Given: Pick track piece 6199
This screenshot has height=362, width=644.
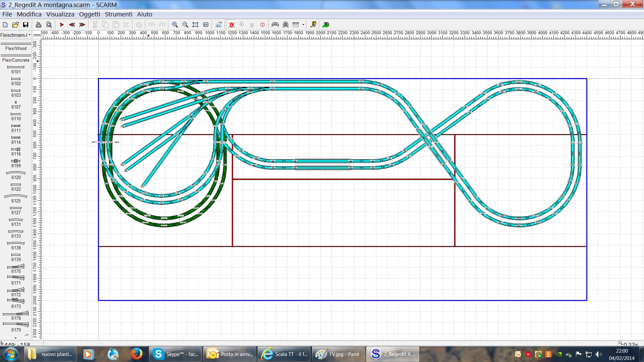Looking at the screenshot, I should [16, 164].
